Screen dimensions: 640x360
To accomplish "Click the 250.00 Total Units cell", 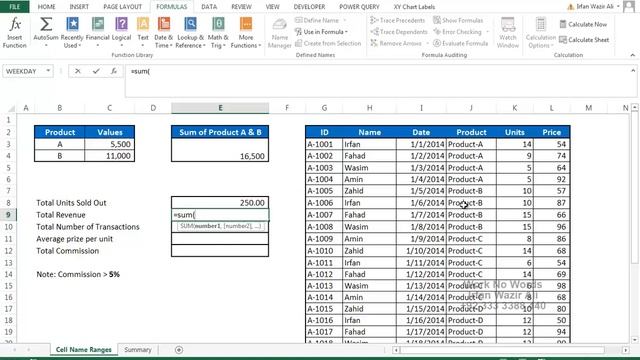I will (x=220, y=203).
